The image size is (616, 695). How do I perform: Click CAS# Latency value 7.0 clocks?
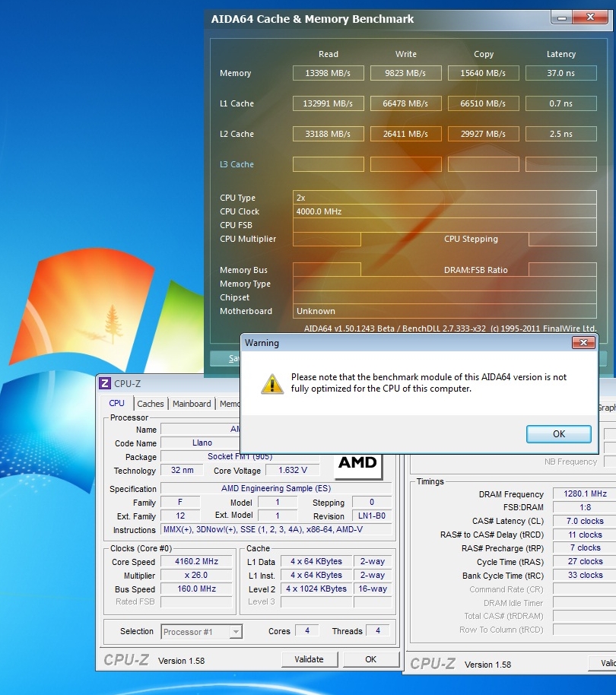click(585, 522)
